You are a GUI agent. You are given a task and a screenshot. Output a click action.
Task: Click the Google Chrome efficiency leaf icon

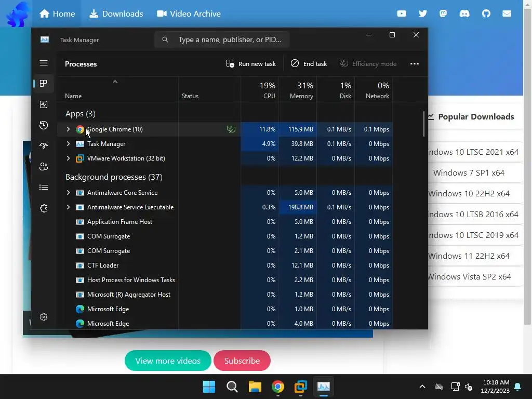pyautogui.click(x=231, y=129)
